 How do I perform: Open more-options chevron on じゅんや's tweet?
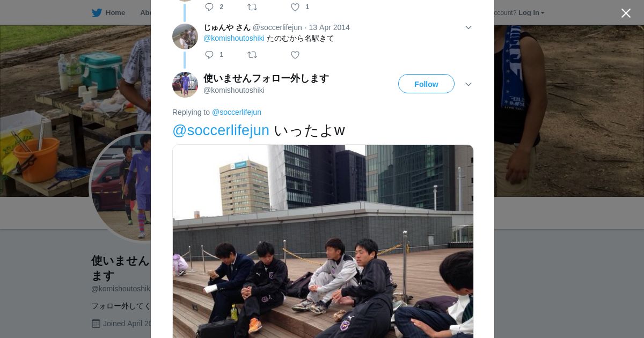pos(469,27)
